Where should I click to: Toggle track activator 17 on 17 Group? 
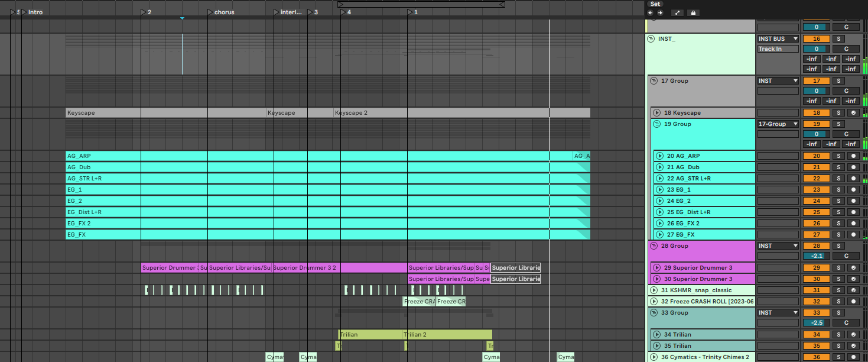(817, 81)
